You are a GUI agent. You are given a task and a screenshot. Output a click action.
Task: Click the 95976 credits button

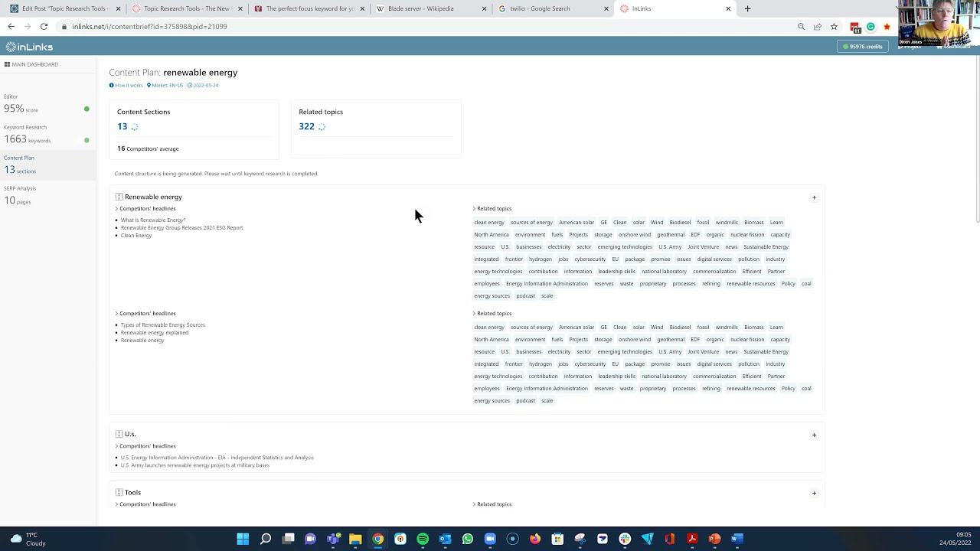pos(863,47)
